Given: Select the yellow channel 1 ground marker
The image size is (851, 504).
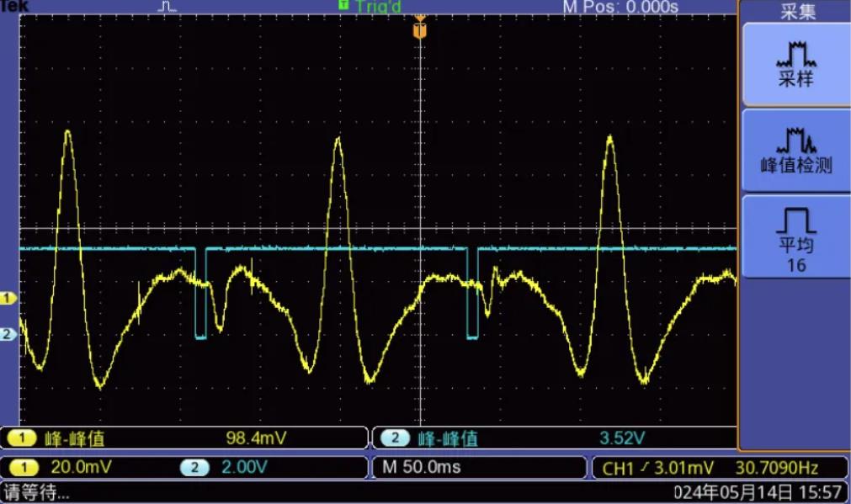Looking at the screenshot, I should tap(9, 299).
